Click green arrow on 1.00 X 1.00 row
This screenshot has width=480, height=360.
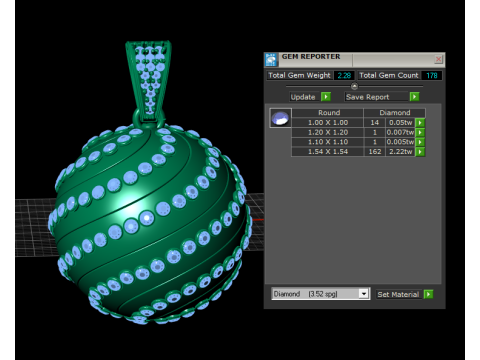[420, 123]
